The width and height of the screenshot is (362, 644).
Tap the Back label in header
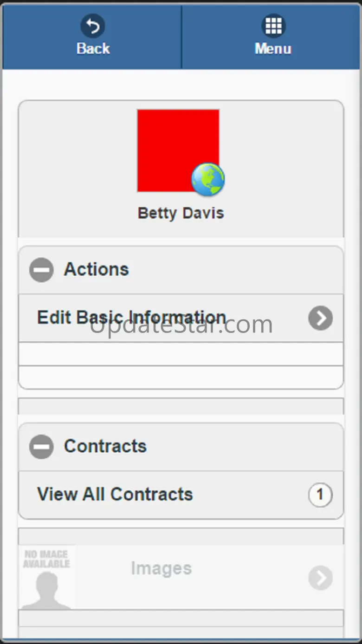pos(93,49)
